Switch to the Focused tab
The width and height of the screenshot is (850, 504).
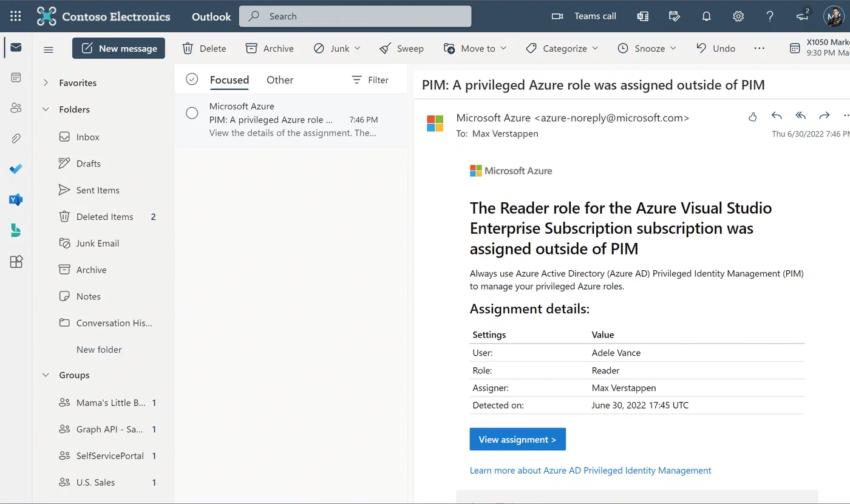(x=229, y=80)
